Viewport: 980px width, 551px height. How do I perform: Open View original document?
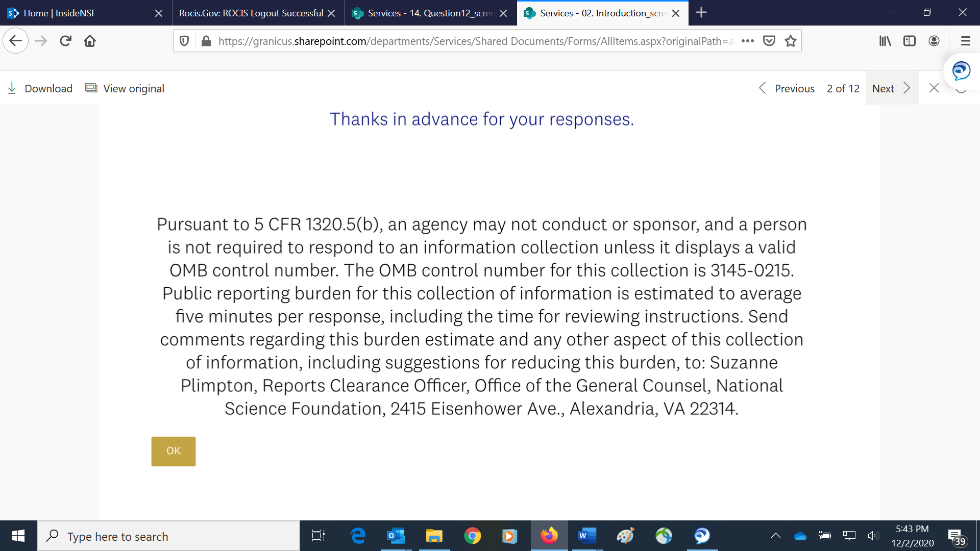click(125, 88)
